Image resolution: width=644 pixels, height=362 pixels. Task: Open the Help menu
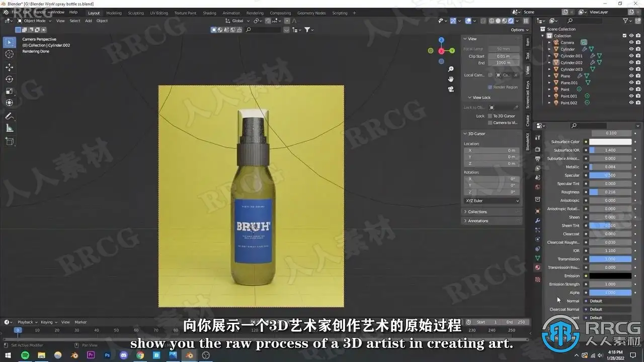click(73, 12)
